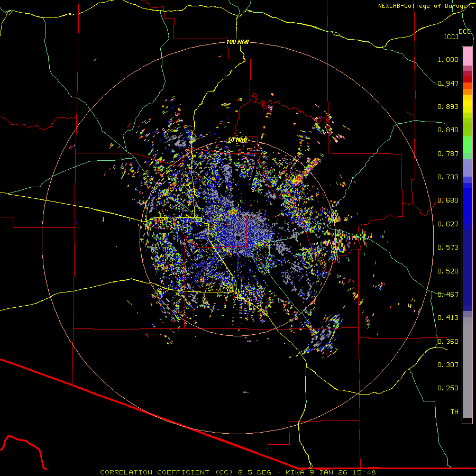Select the 0.680 scale label

(448, 200)
